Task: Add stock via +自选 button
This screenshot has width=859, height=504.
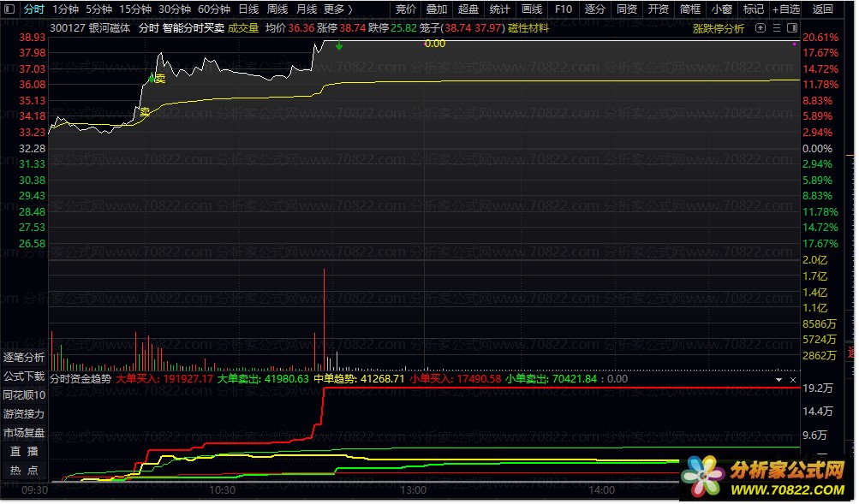Action: click(x=785, y=9)
